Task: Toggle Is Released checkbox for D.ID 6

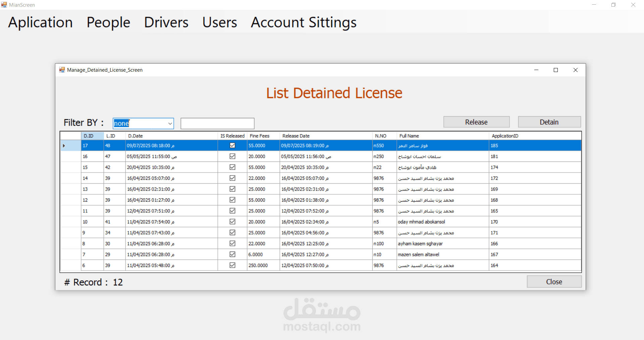Action: coord(232,265)
